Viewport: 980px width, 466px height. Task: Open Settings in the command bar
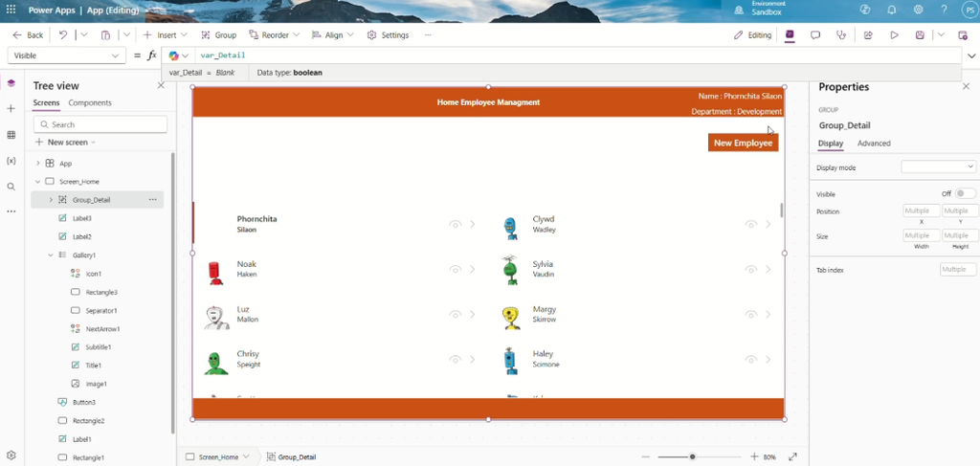coord(388,35)
